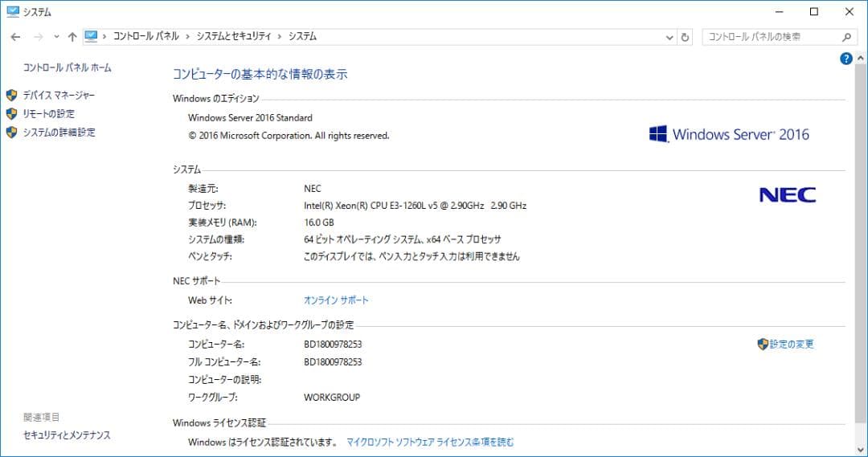
Task: Open コントロール パネル ホーム link
Action: point(67,67)
